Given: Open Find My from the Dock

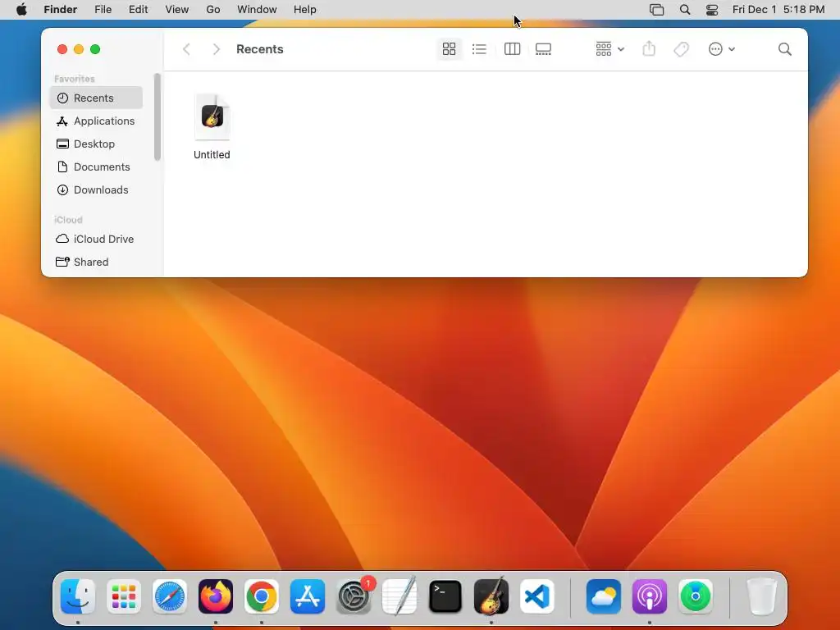Looking at the screenshot, I should pos(696,596).
